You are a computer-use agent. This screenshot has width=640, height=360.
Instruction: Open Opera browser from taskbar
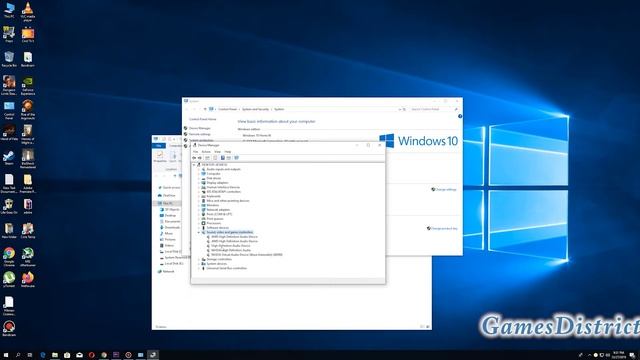pyautogui.click(x=92, y=355)
